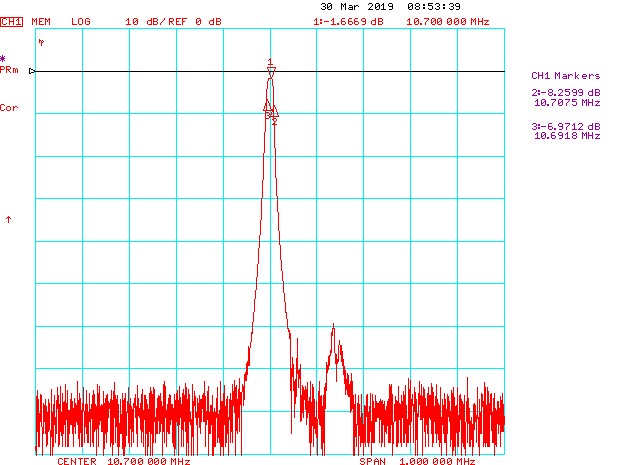This screenshot has width=640, height=465.
Task: Click the marker 3 readout -6.9712 dB
Action: pyautogui.click(x=566, y=126)
